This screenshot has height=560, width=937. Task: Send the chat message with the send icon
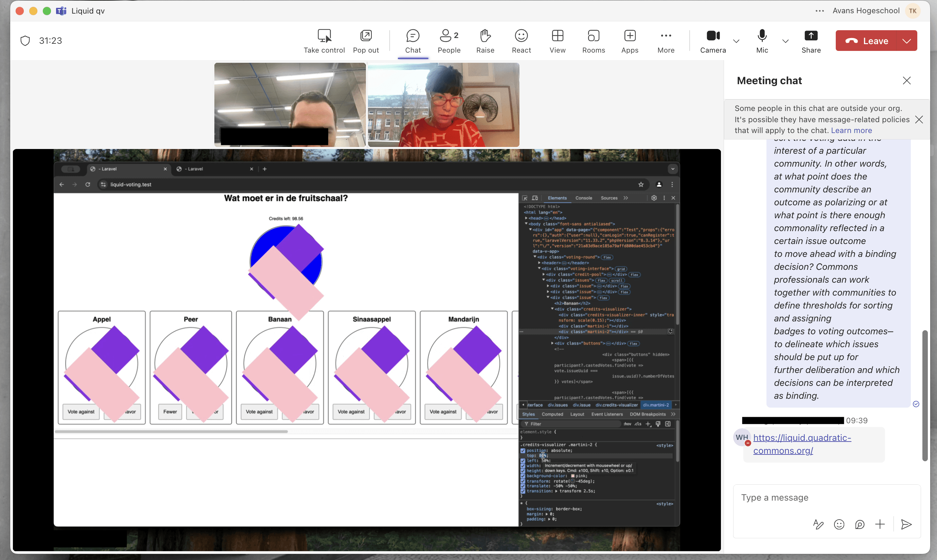[906, 524]
